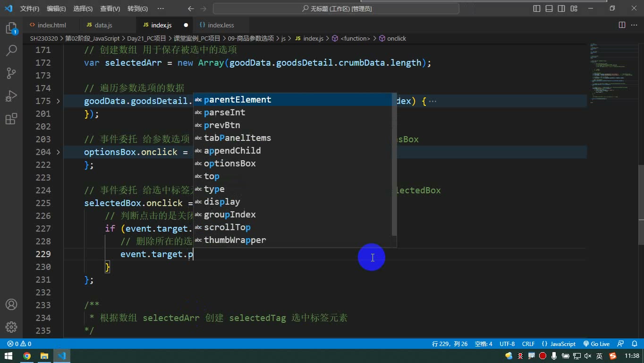Viewport: 644px width, 363px height.
Task: Toggle the bottom panel layout
Action: tap(549, 9)
